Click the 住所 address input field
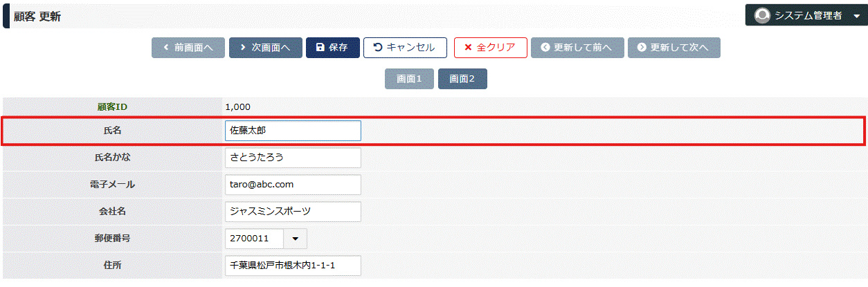The width and height of the screenshot is (868, 287). coord(293,266)
